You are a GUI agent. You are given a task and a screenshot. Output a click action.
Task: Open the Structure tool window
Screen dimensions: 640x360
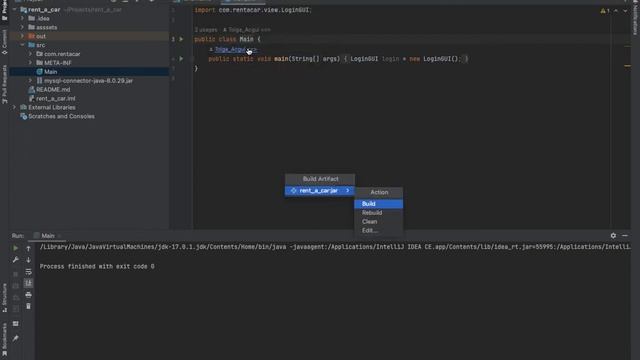[4, 297]
